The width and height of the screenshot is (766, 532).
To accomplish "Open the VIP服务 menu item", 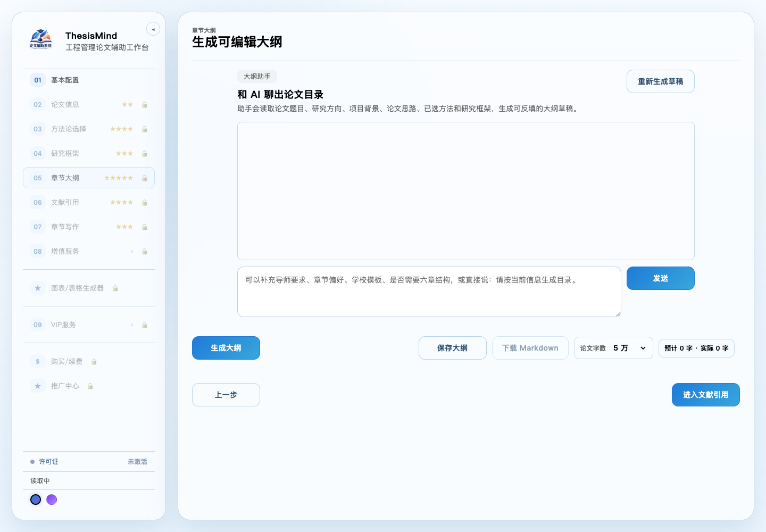I will [89, 325].
